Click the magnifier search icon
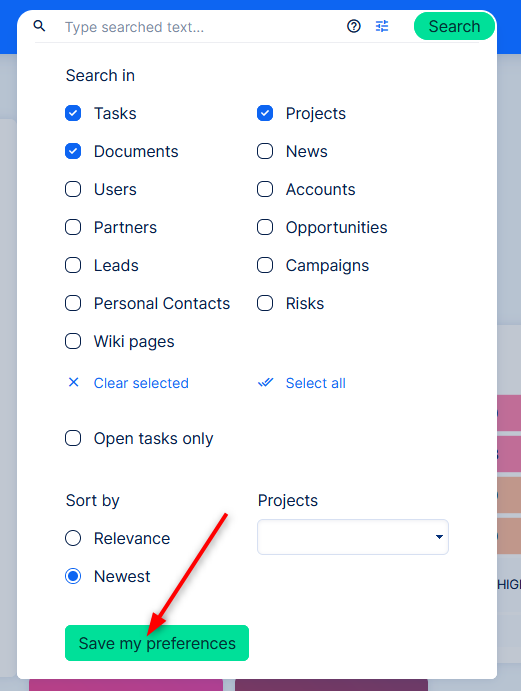The width and height of the screenshot is (521, 691). coord(39,26)
